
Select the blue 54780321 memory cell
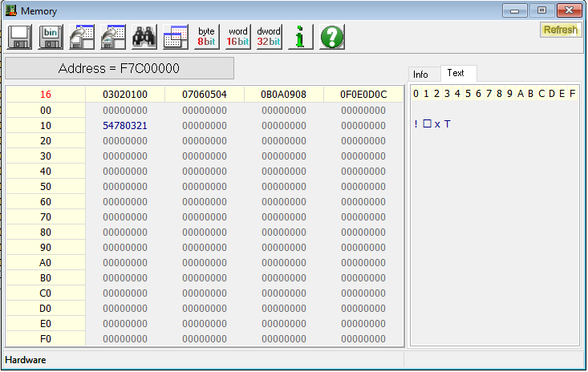(x=125, y=126)
